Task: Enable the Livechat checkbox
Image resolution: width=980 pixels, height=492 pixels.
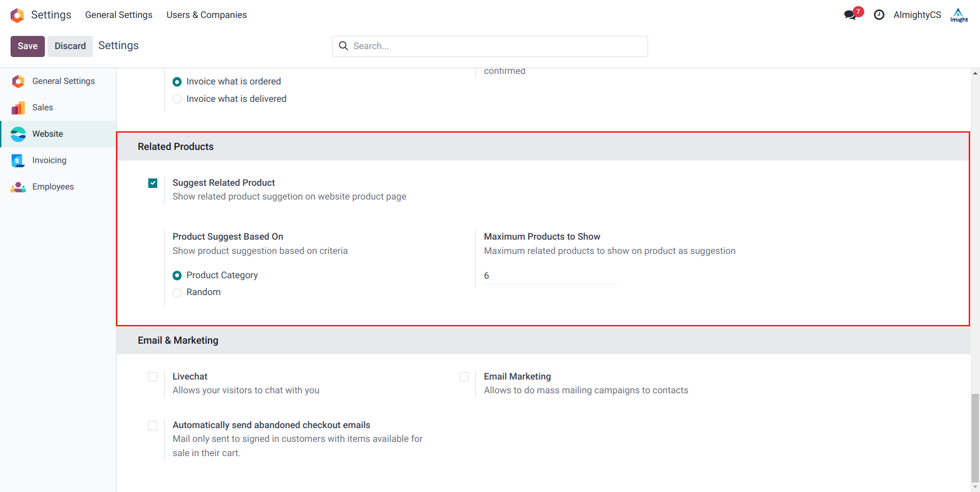Action: (x=153, y=377)
